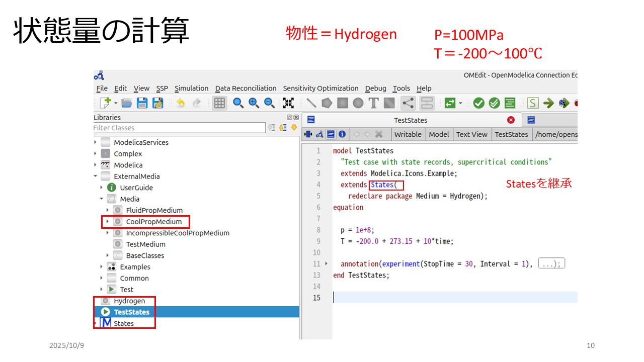The image size is (644, 362).
Task: Open Documentation View info icon
Action: tap(342, 134)
